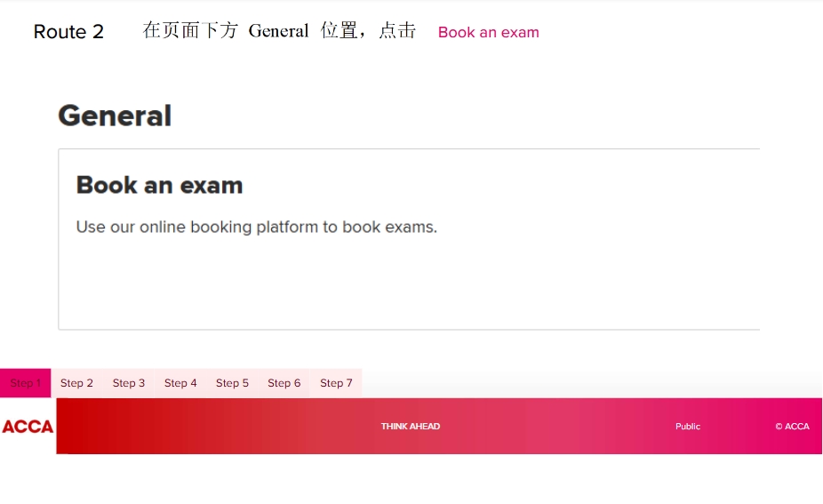
Task: Go to the Step 3 tab
Action: click(x=129, y=383)
